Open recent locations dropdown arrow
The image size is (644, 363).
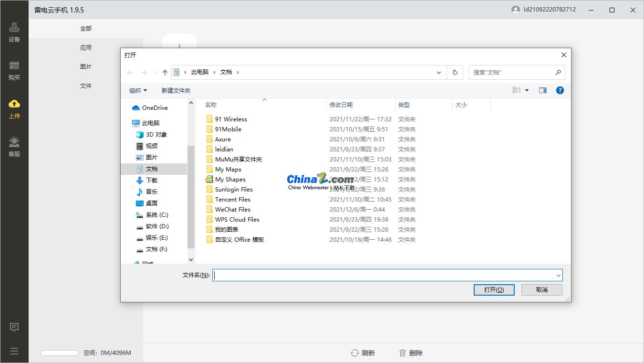pyautogui.click(x=155, y=73)
